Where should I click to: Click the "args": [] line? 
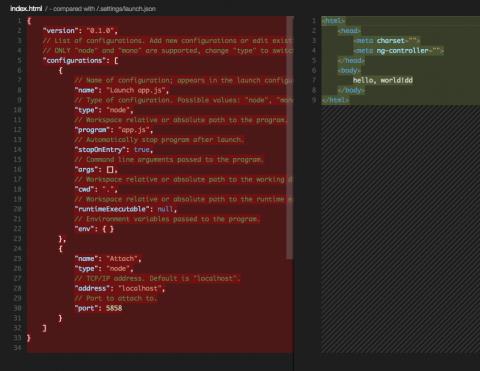click(x=96, y=170)
